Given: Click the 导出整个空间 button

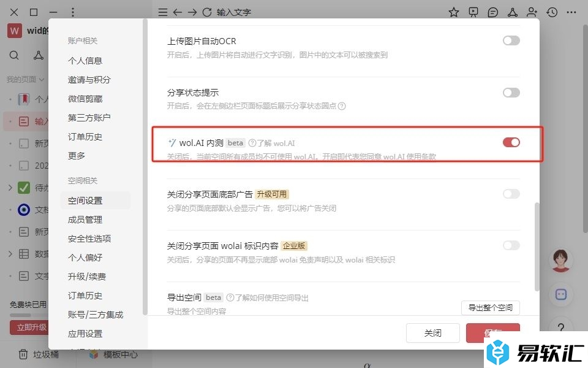Looking at the screenshot, I should click(x=490, y=308).
